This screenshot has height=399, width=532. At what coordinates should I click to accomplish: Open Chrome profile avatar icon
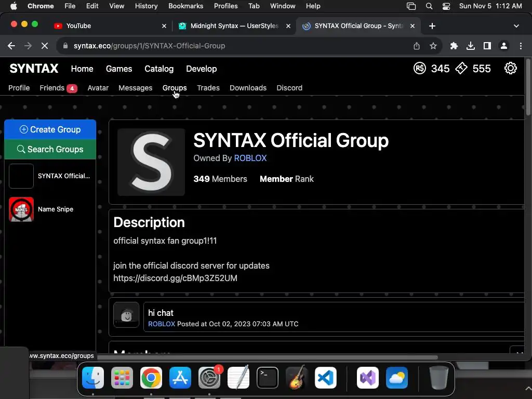coord(504,46)
